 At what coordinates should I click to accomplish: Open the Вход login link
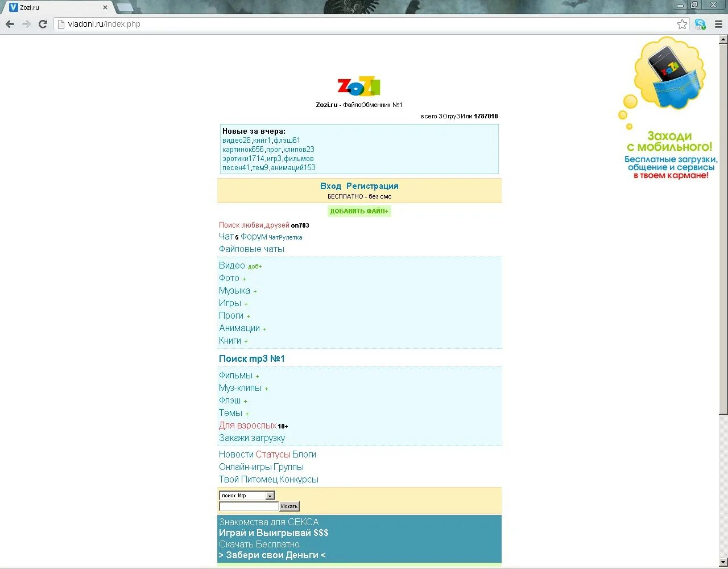[330, 186]
